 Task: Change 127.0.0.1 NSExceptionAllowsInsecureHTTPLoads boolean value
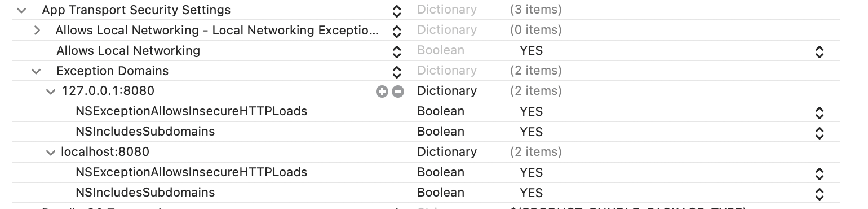pos(820,112)
